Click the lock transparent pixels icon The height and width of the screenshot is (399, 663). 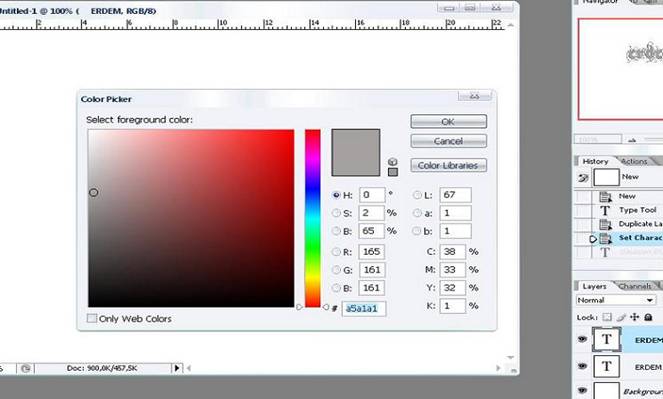pyautogui.click(x=607, y=317)
